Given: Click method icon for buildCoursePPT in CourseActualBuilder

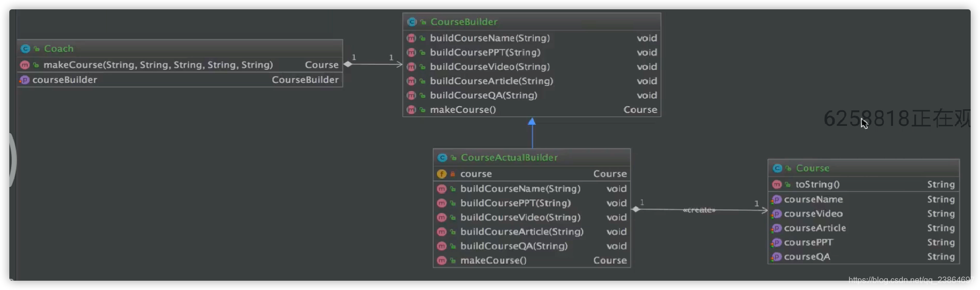Looking at the screenshot, I should point(442,203).
